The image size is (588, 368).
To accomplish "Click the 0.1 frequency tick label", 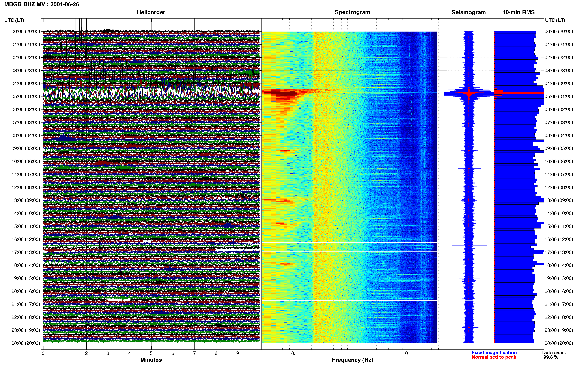I will tap(295, 353).
